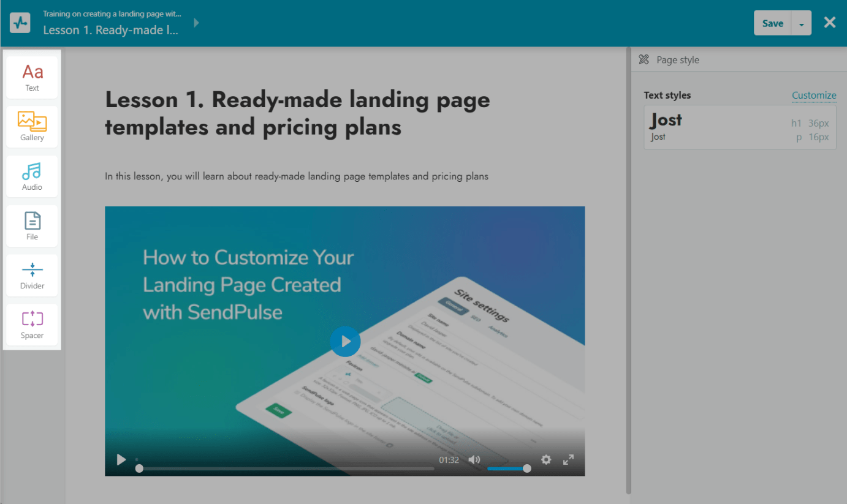The width and height of the screenshot is (847, 504).
Task: Insert a File element
Action: click(x=32, y=225)
